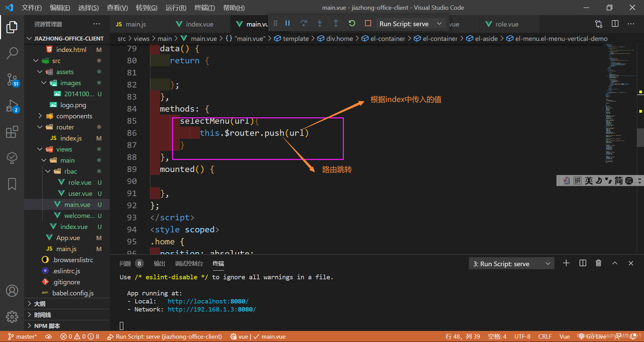The height and width of the screenshot is (342, 644).
Task: Open editor more actions ellipsis
Action: click(x=631, y=24)
